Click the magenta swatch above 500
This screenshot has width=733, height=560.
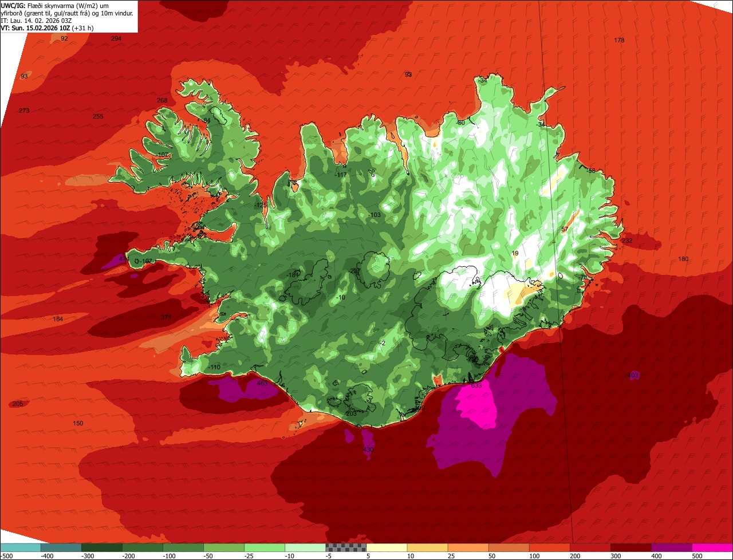tap(712, 547)
